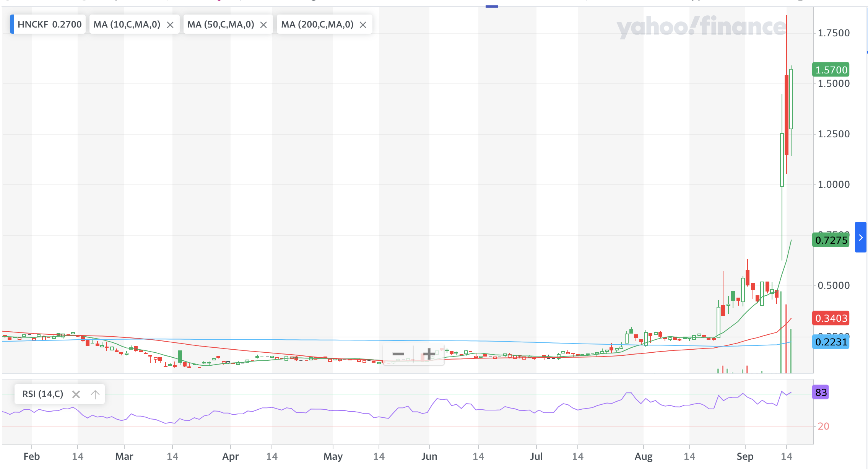Viewport: 868px width, 469px height.
Task: Click the 1.7500 price axis label
Action: coord(834,33)
